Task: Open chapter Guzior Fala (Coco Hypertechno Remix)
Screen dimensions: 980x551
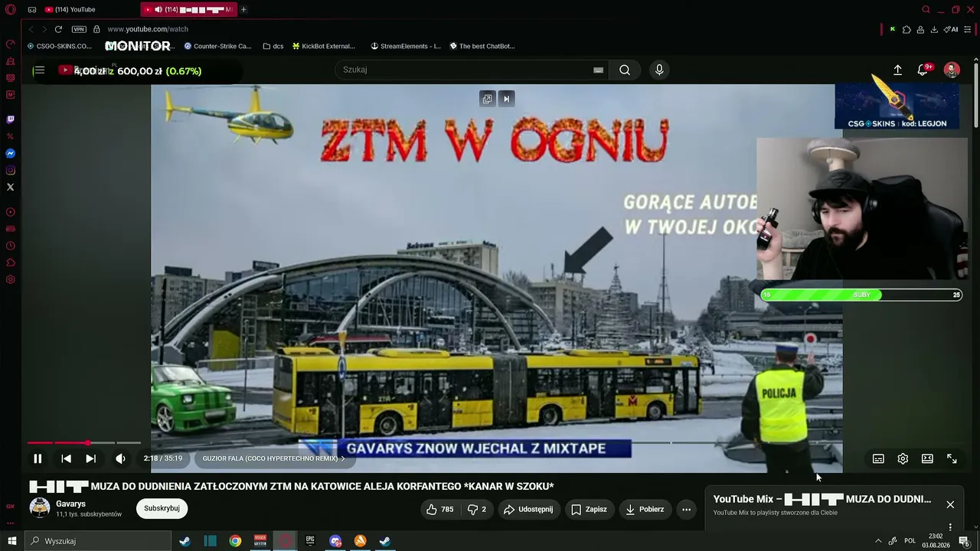Action: click(x=273, y=458)
